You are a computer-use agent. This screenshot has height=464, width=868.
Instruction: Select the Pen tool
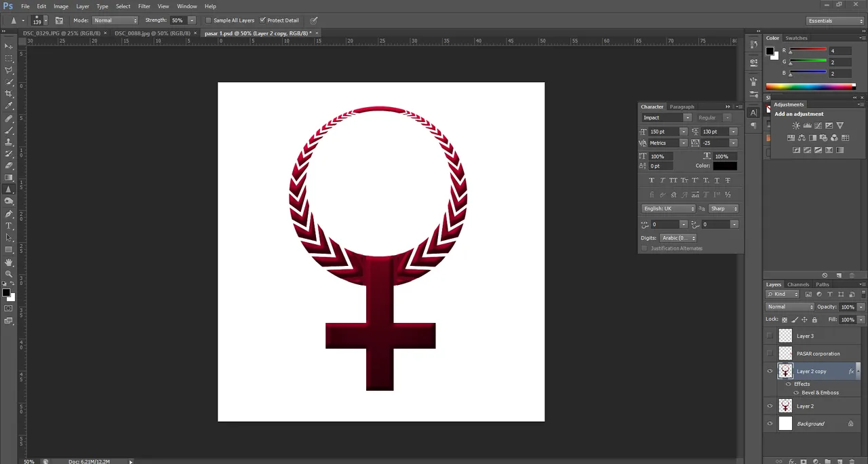click(x=9, y=214)
